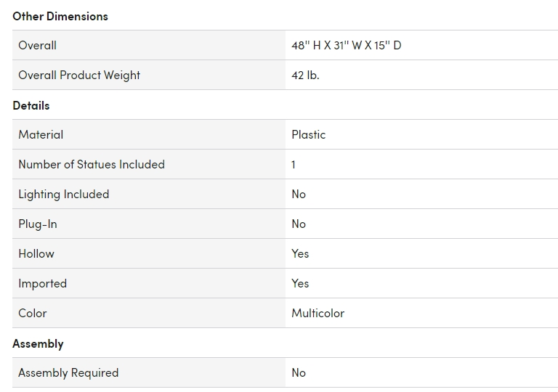
Task: Click the Yes value beside Hollow
Action: [300, 253]
